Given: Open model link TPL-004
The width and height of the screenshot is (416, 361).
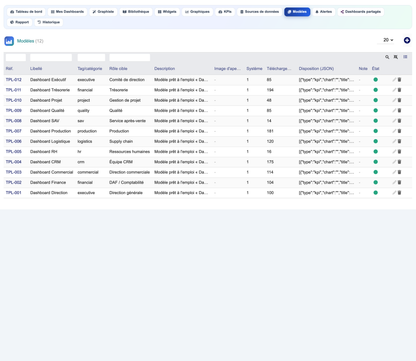Looking at the screenshot, I should (x=14, y=162).
